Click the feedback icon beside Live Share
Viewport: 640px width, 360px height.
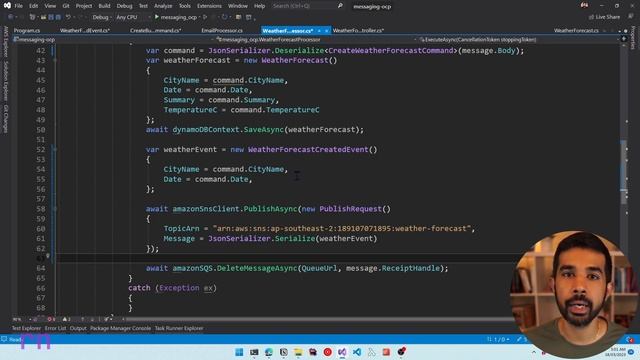[631, 17]
